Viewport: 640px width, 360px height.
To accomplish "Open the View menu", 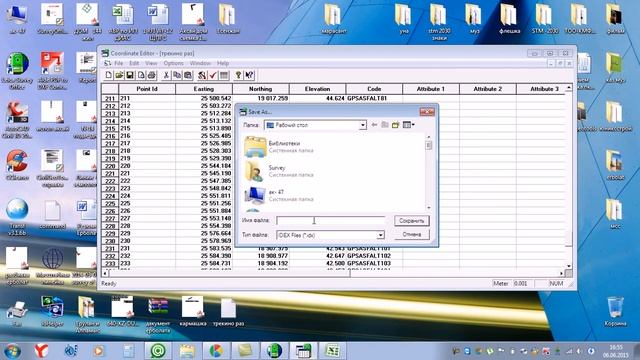I will 151,63.
